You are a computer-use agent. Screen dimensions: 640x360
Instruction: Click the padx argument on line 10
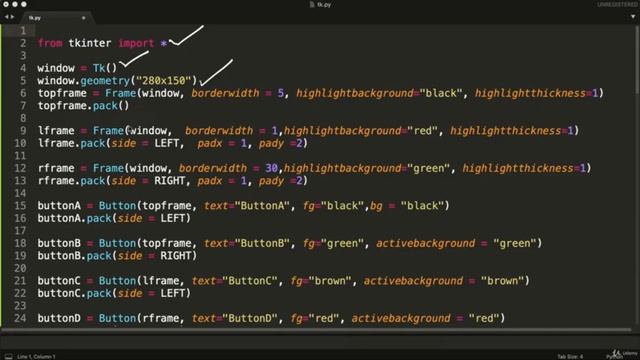click(210, 143)
